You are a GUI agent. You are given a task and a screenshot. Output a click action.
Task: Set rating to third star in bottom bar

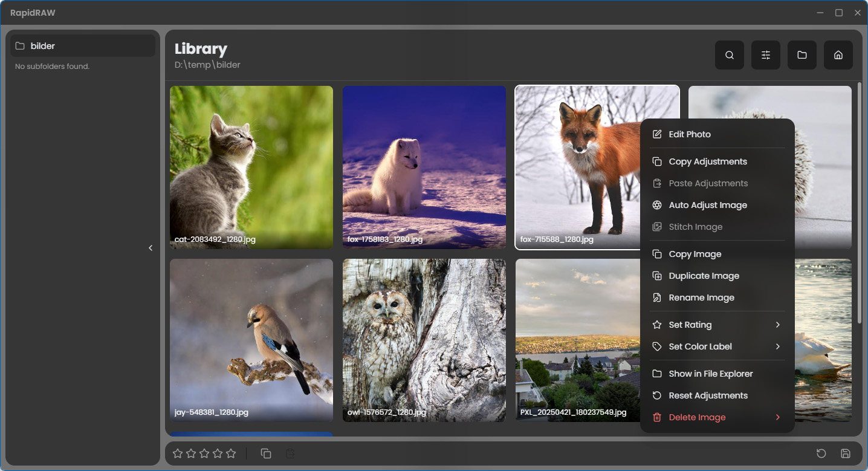click(x=204, y=453)
